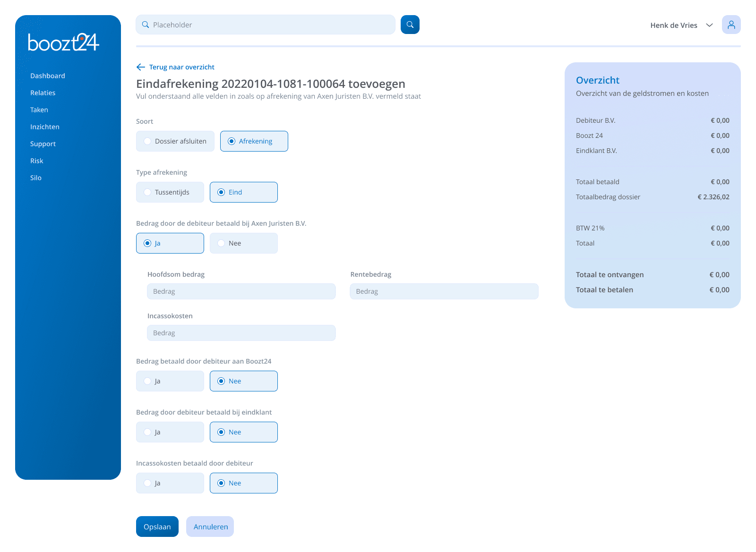Image resolution: width=756 pixels, height=552 pixels.
Task: Select the Dossier afsluiten radio option
Action: 175,141
